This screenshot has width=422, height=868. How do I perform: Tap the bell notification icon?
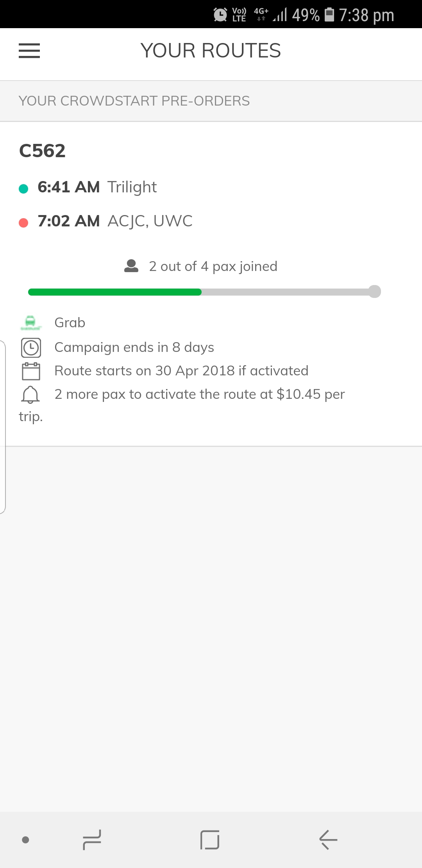(30, 395)
